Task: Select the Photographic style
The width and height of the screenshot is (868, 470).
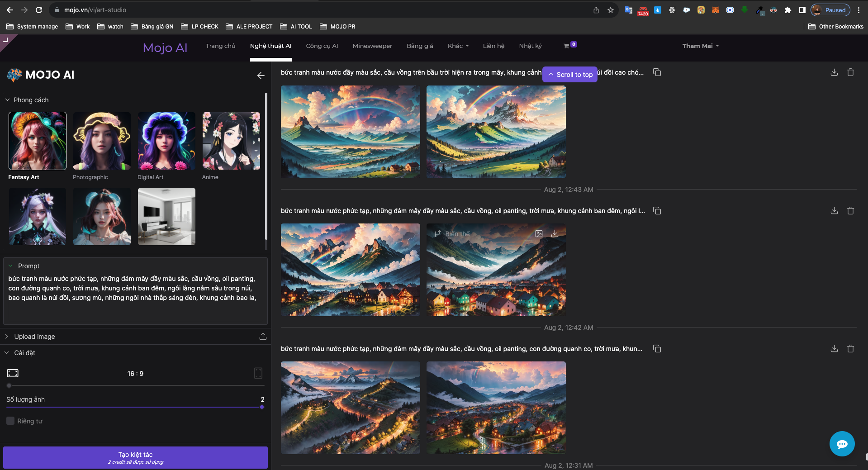Action: 102,141
